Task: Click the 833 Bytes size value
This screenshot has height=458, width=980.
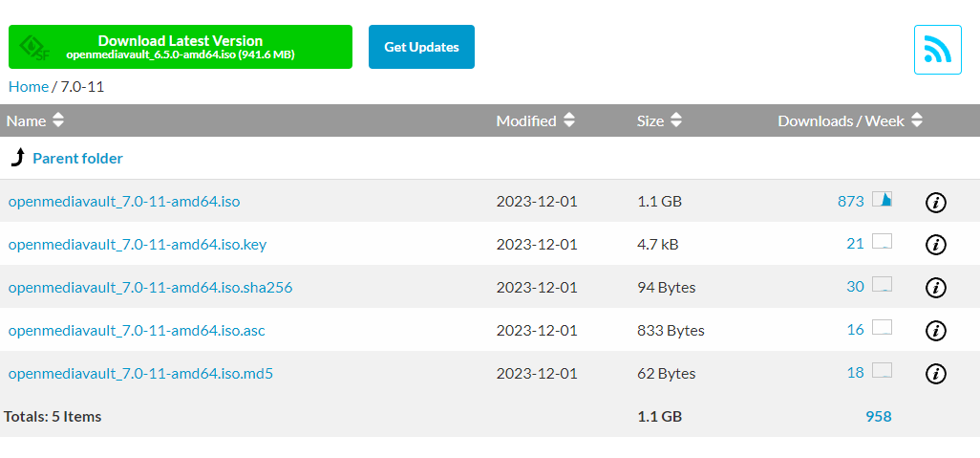Action: click(x=671, y=330)
